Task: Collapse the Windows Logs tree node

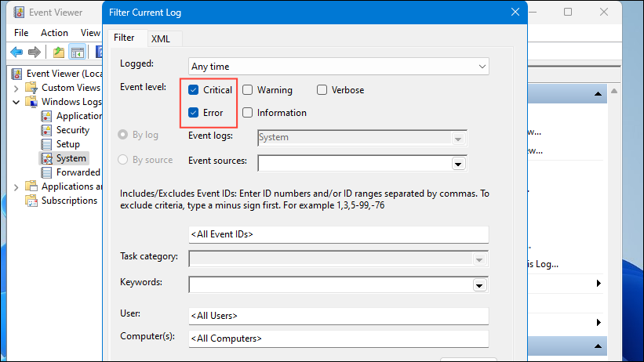Action: (x=16, y=102)
